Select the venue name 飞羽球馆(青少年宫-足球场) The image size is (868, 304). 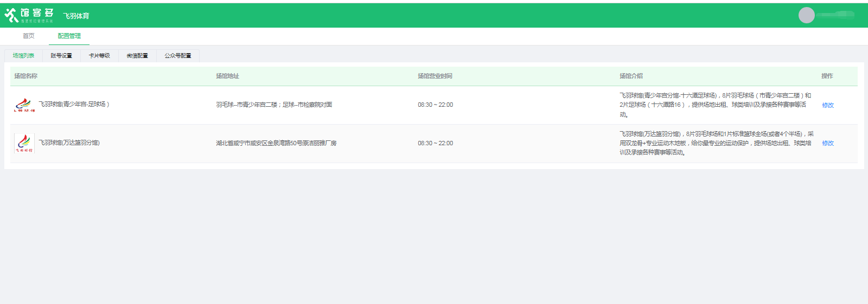click(74, 104)
